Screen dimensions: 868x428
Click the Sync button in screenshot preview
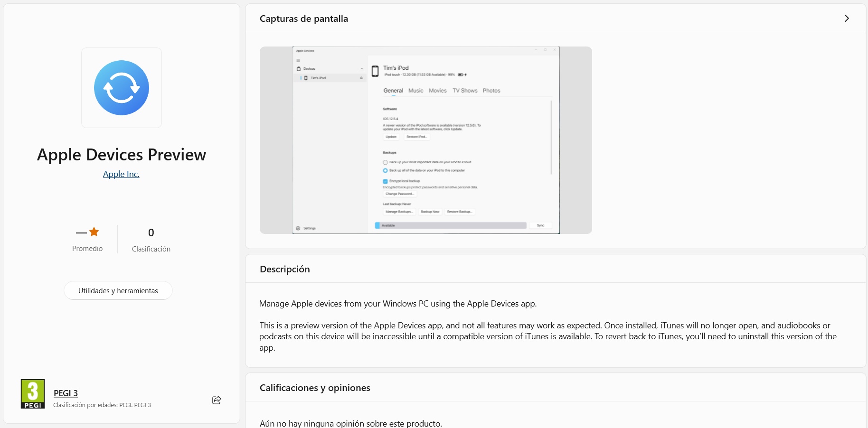(x=540, y=225)
